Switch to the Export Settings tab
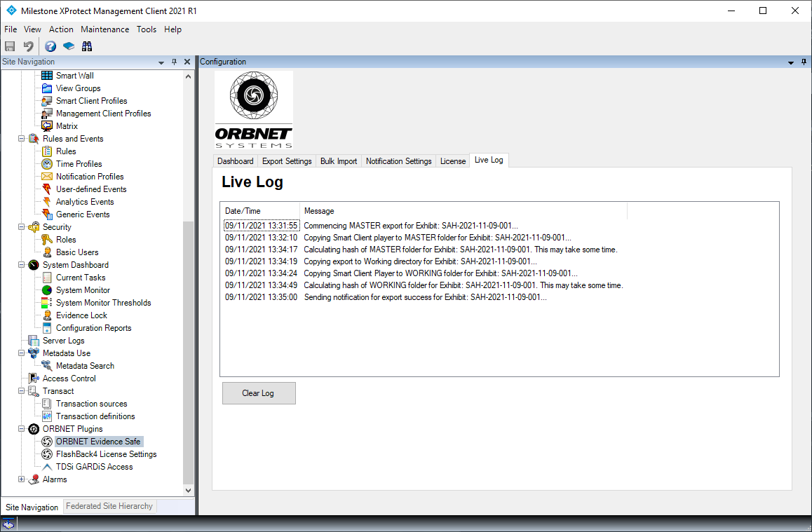The height and width of the screenshot is (532, 812). 287,161
